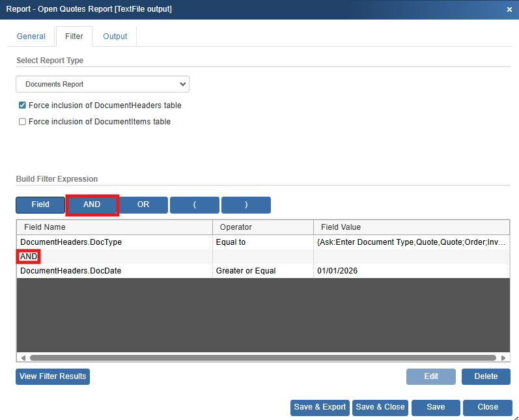This screenshot has width=519, height=420.
Task: Toggle Force inclusion of DocumentHeaders table
Action: [22, 105]
